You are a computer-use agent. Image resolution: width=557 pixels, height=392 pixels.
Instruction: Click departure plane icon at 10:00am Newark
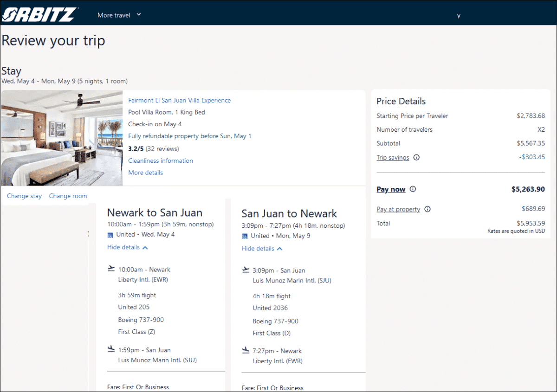111,268
